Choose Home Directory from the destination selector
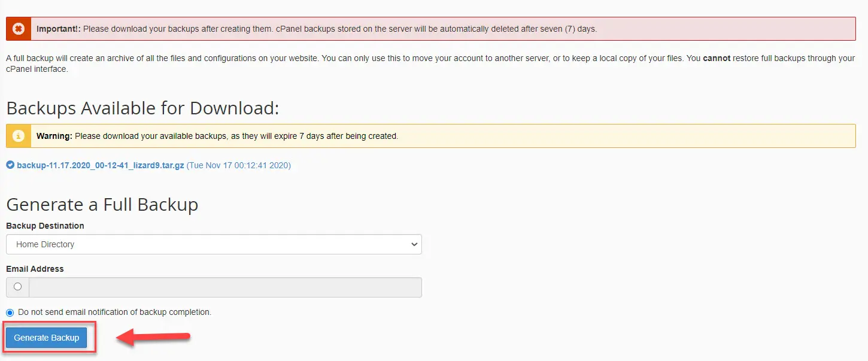The image size is (868, 361). [x=214, y=244]
